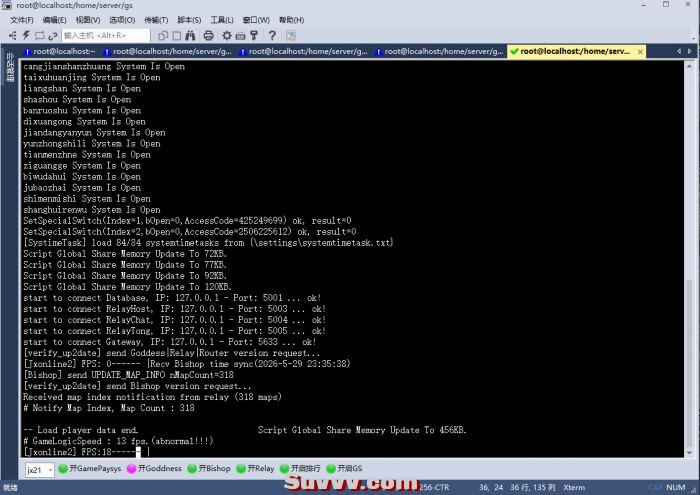This screenshot has width=700, height=495.
Task: Click the 开启排行 button
Action: 300,468
